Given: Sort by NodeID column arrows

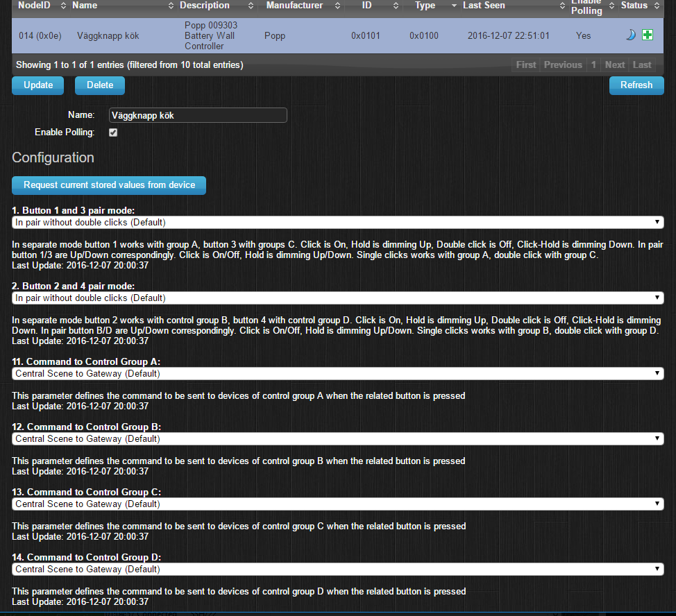Looking at the screenshot, I should pyautogui.click(x=63, y=6).
